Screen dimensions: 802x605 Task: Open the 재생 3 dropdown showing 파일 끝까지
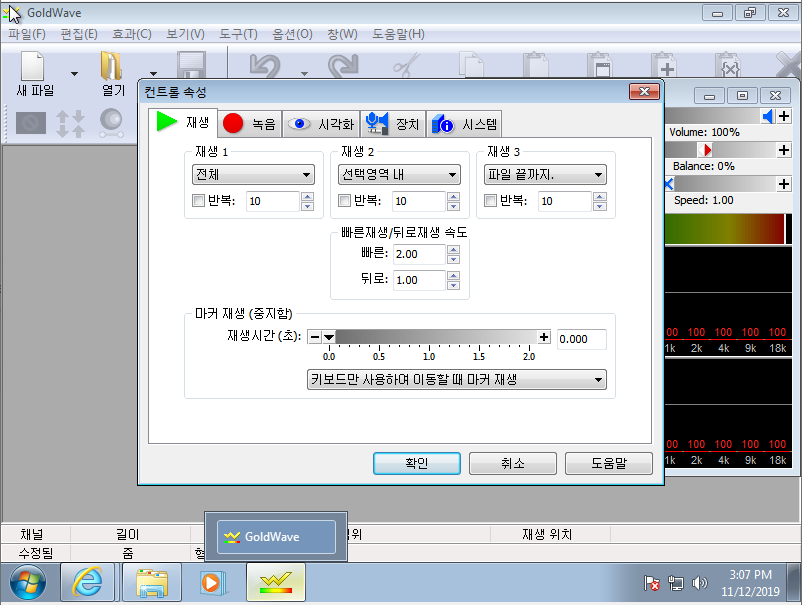coord(545,175)
